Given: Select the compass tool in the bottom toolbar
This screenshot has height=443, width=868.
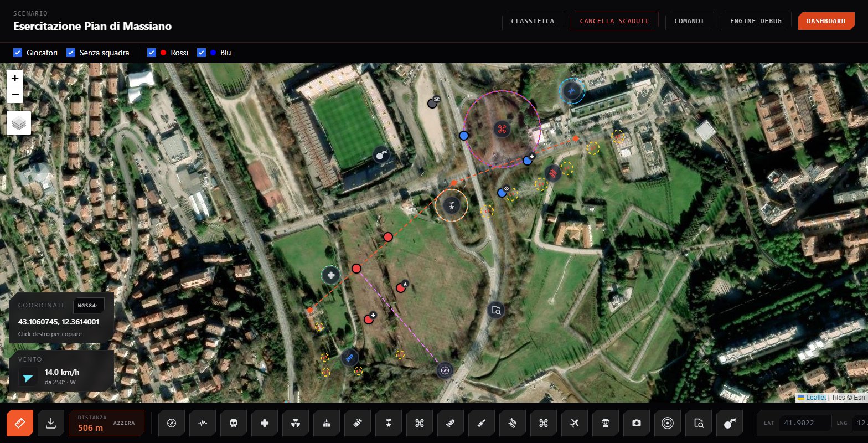Looking at the screenshot, I should coord(172,423).
